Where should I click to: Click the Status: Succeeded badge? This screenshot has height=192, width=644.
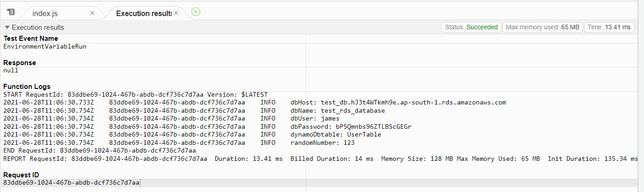(471, 27)
